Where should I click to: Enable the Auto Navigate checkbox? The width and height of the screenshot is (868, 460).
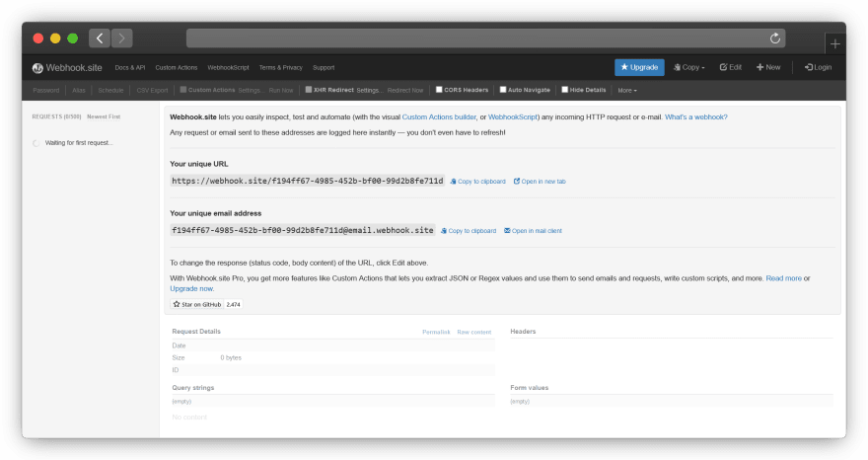pyautogui.click(x=503, y=90)
